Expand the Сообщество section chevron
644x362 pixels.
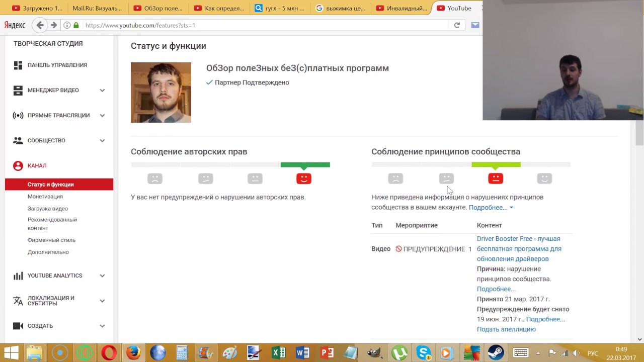coord(102,141)
